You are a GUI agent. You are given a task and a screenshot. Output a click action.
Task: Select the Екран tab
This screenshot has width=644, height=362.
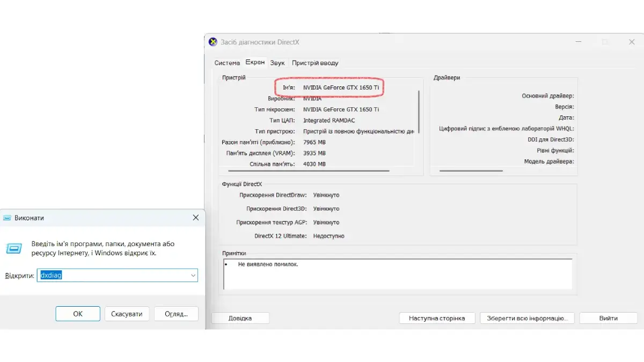pos(255,62)
